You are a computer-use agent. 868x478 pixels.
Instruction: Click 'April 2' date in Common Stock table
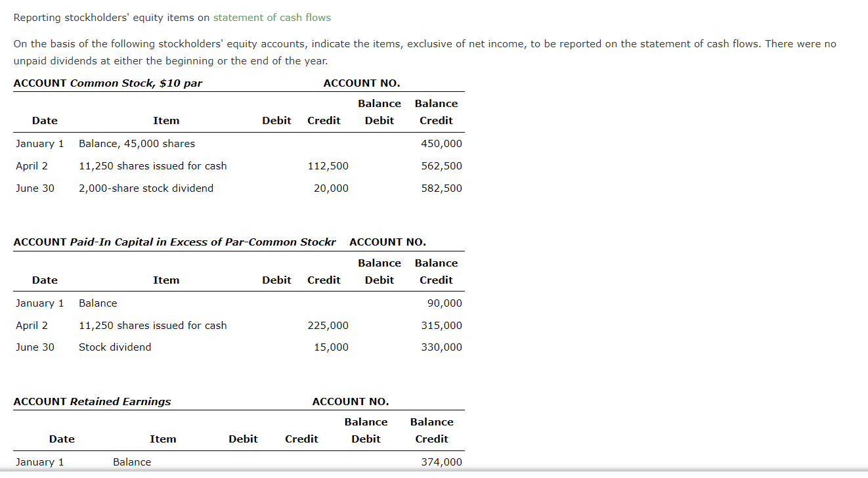(x=32, y=166)
